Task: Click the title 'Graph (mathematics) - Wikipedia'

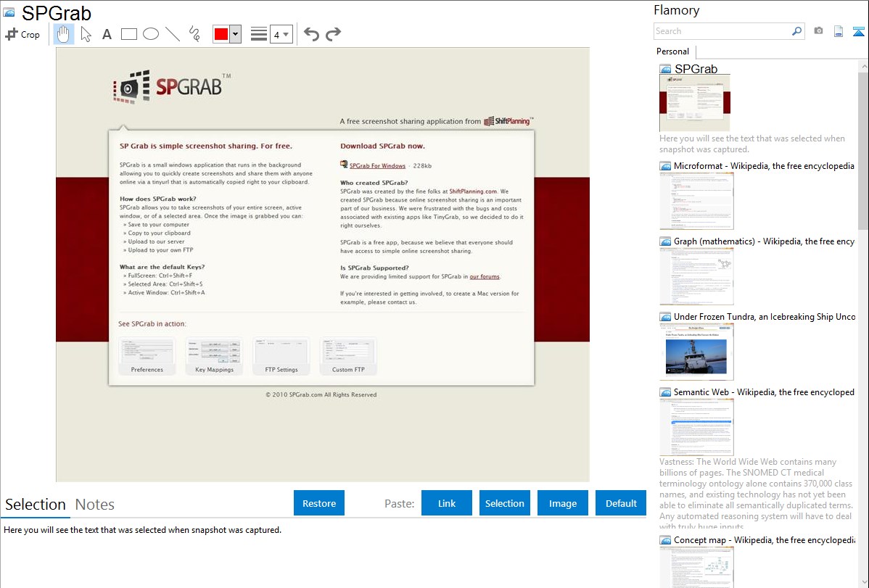Action: pos(764,241)
